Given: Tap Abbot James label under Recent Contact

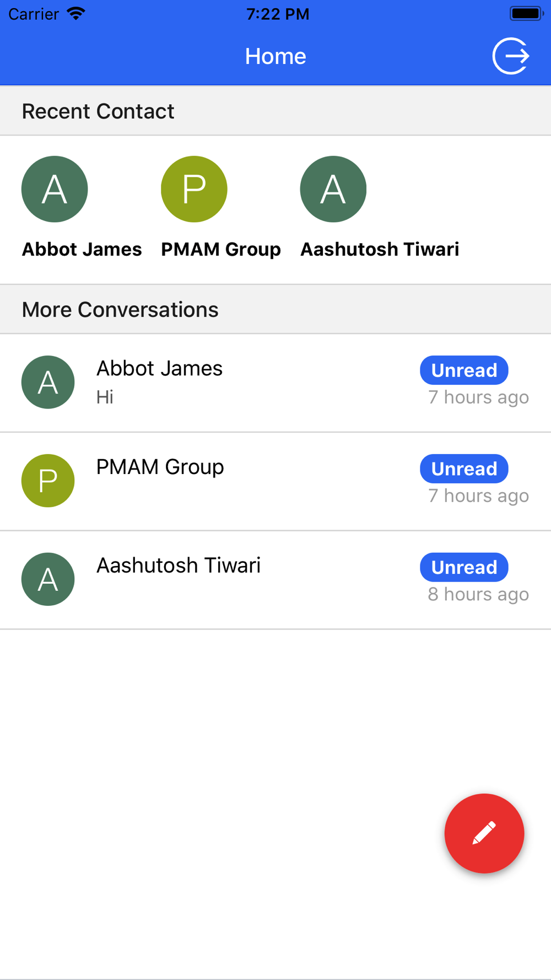Looking at the screenshot, I should (82, 249).
